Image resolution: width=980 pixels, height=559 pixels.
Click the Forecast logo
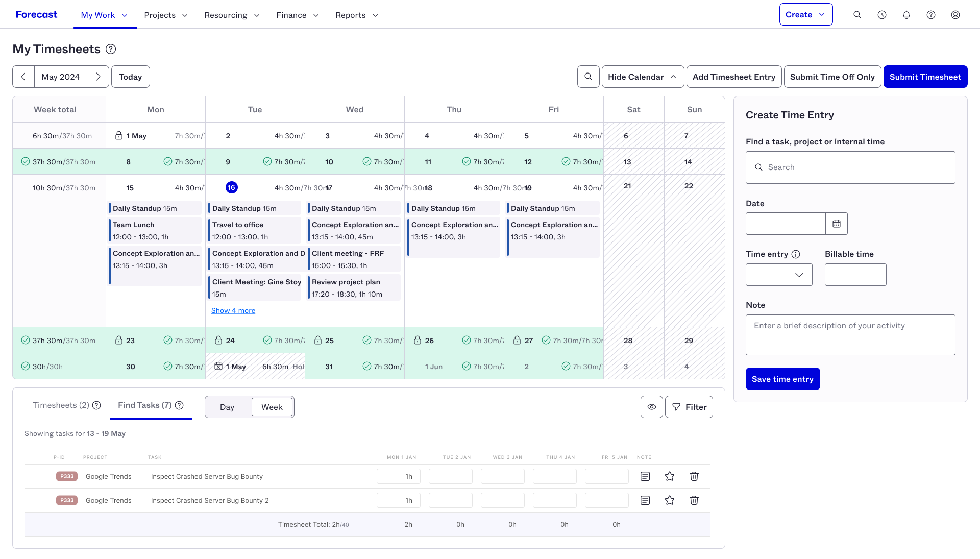(x=36, y=14)
